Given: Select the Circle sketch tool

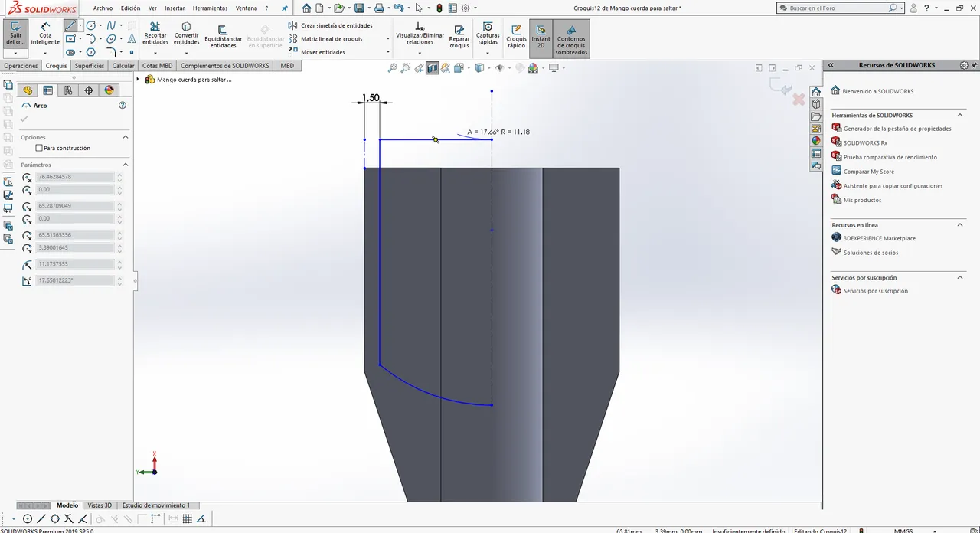Looking at the screenshot, I should (91, 26).
